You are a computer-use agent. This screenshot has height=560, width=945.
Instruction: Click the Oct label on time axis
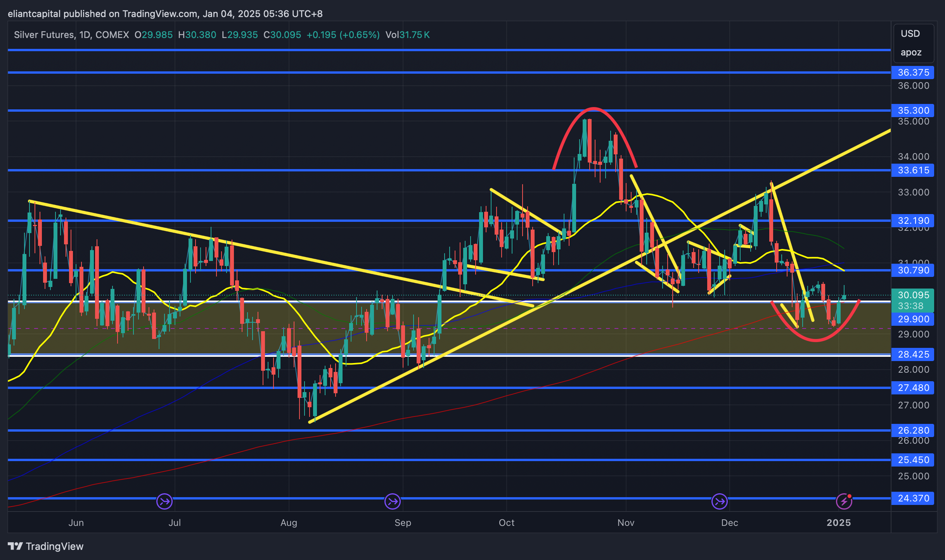click(x=506, y=523)
